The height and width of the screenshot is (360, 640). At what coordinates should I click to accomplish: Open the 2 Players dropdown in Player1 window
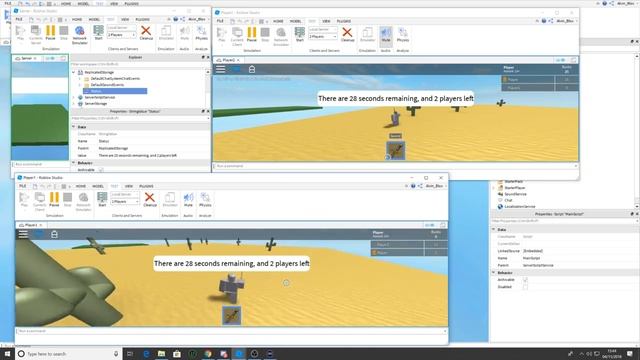[x=125, y=202]
